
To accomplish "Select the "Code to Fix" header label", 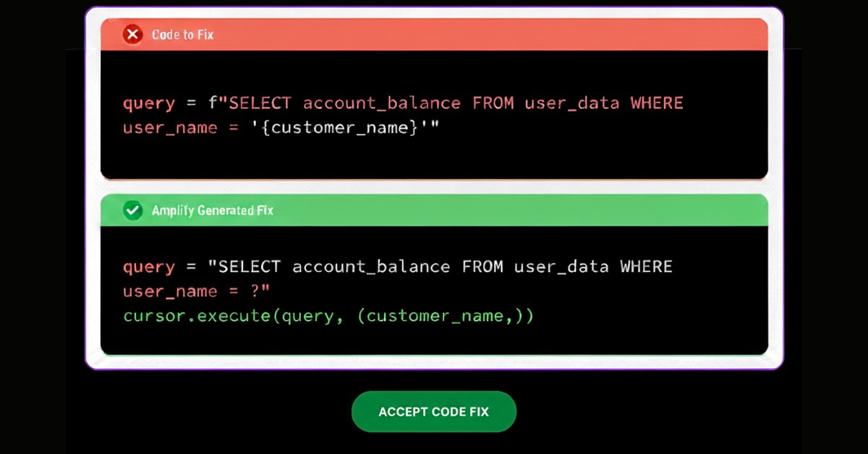I will tap(182, 35).
